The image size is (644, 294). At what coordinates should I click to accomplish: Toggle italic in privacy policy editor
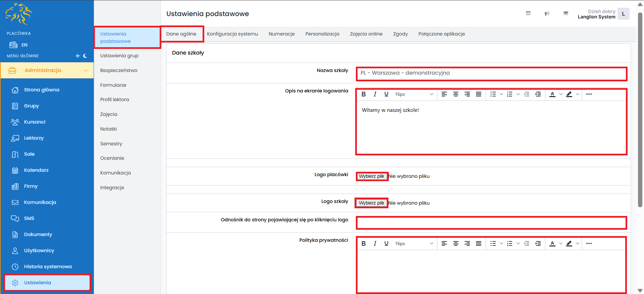(x=375, y=244)
